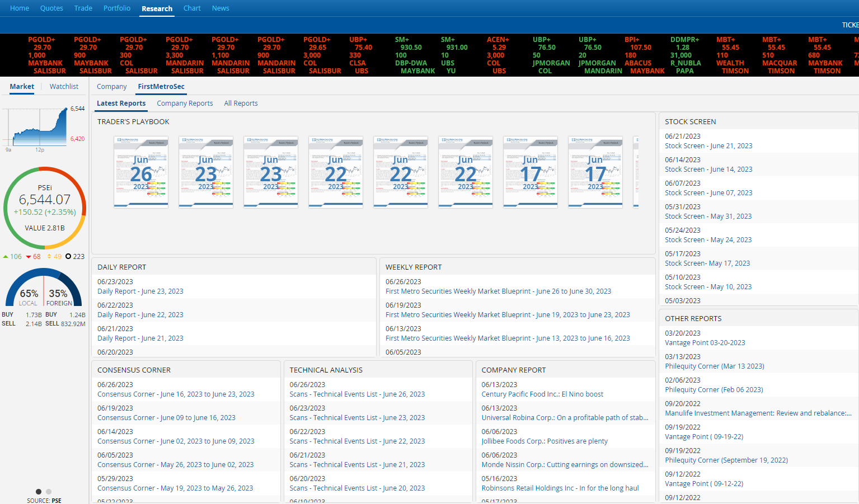Show the Company Reports list
The image size is (859, 504).
(x=185, y=103)
